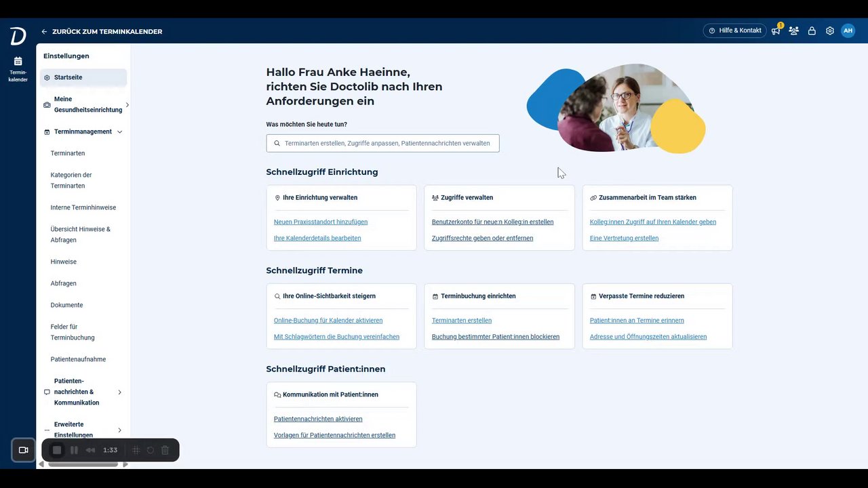Pause the screen recording
This screenshot has height=488, width=868.
pyautogui.click(x=74, y=450)
